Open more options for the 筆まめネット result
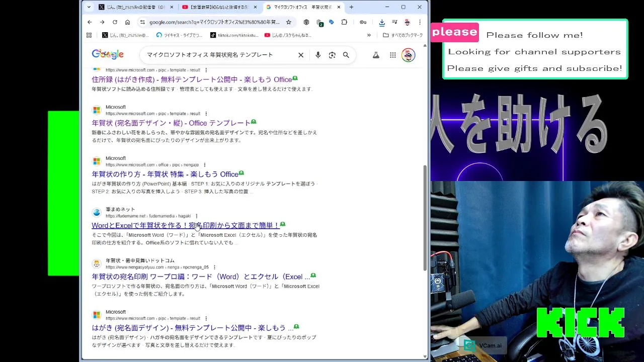Screen dimensions: 644x362 [196, 216]
